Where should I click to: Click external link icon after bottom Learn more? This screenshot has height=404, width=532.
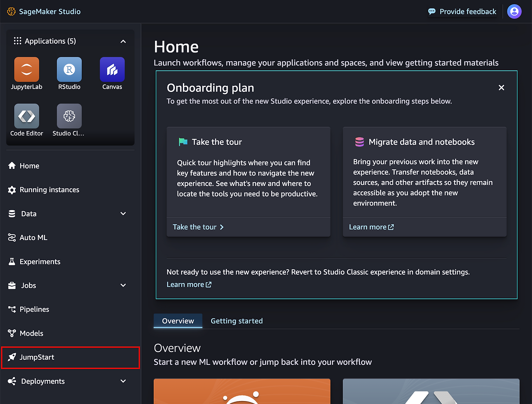coord(209,285)
